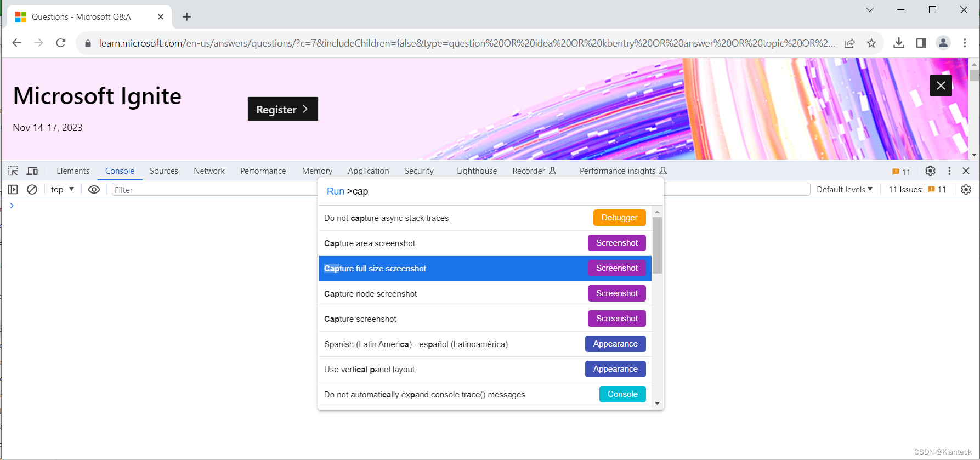
Task: Clear the console with the ban icon
Action: [32, 190]
